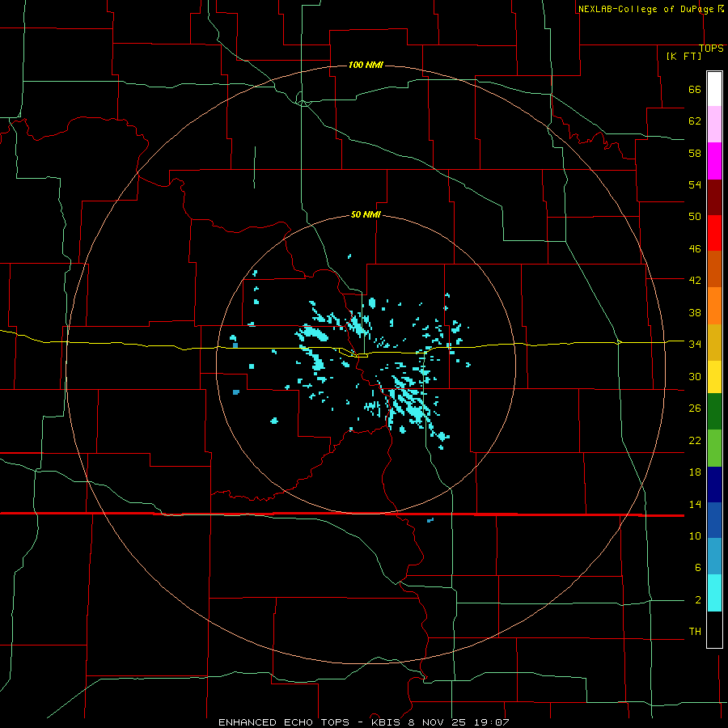
Task: Click the medium blue 18 kft swatch
Action: pyautogui.click(x=714, y=520)
